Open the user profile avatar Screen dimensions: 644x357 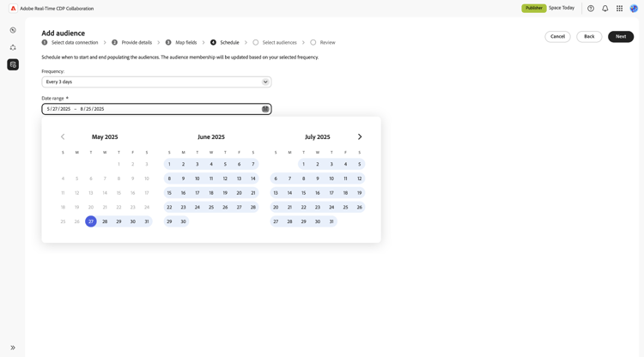[x=634, y=9]
